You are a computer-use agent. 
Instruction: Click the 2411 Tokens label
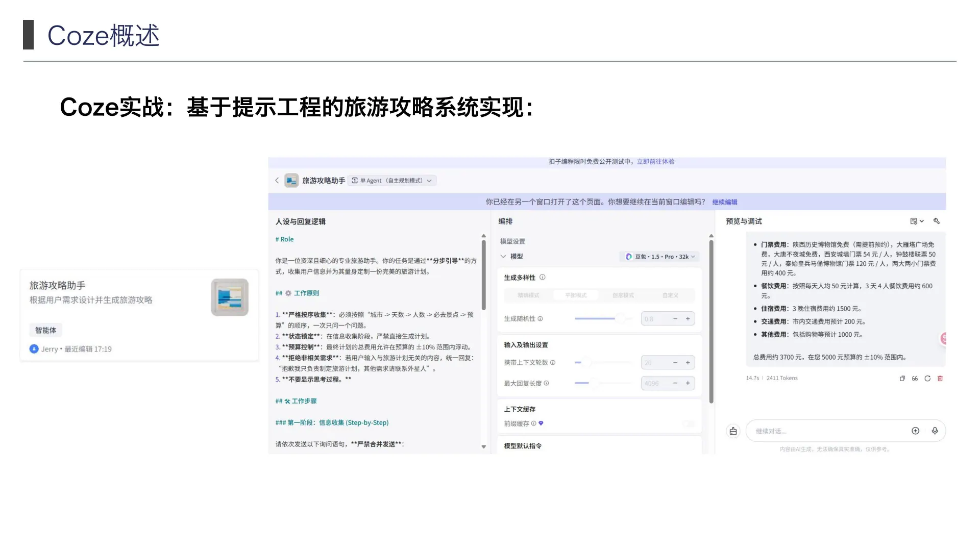pyautogui.click(x=782, y=379)
